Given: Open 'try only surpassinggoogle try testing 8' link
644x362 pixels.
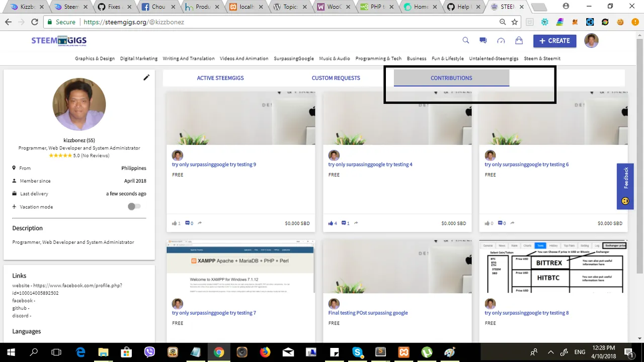Looking at the screenshot, I should point(527,313).
